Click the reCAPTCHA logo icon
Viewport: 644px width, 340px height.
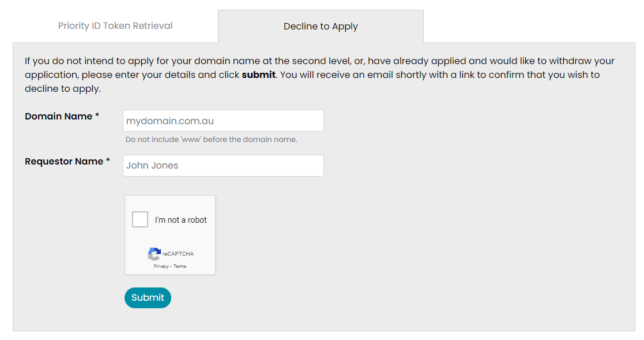[x=154, y=254]
